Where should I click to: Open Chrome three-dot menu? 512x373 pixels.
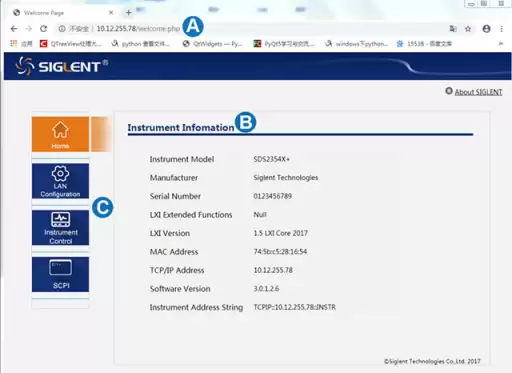pos(501,29)
